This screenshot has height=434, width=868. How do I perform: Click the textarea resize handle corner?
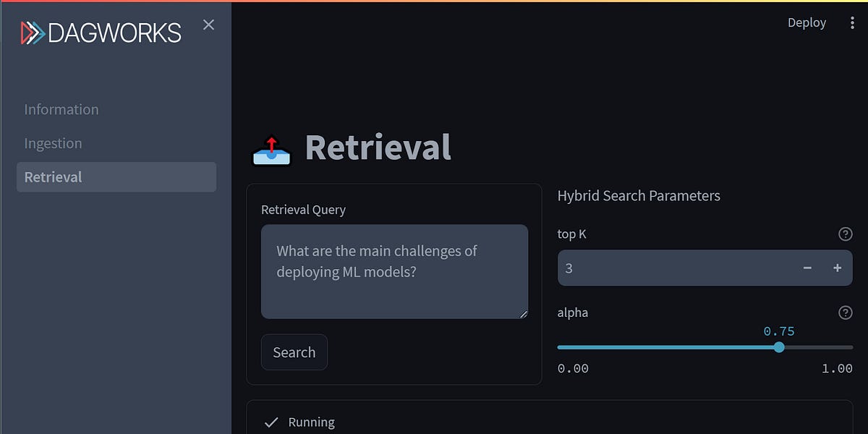tap(523, 313)
